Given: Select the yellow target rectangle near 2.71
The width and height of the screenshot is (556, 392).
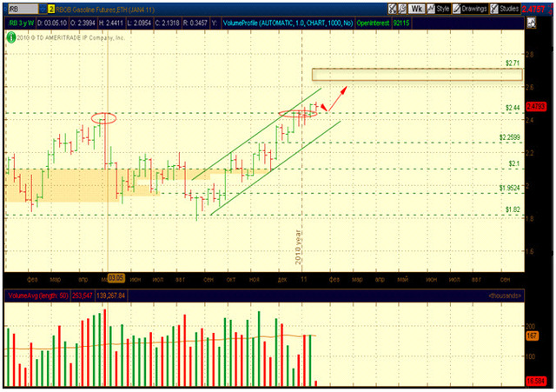Looking at the screenshot, I should click(x=417, y=75).
